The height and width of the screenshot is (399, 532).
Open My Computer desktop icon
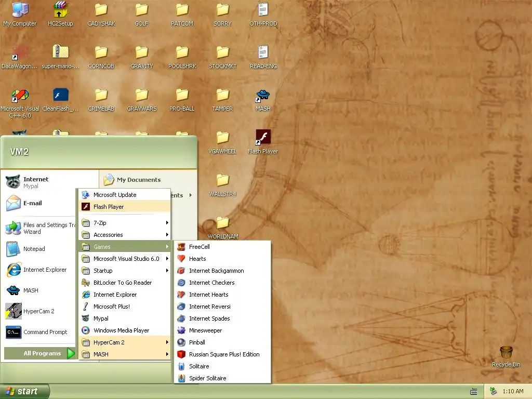[20, 14]
